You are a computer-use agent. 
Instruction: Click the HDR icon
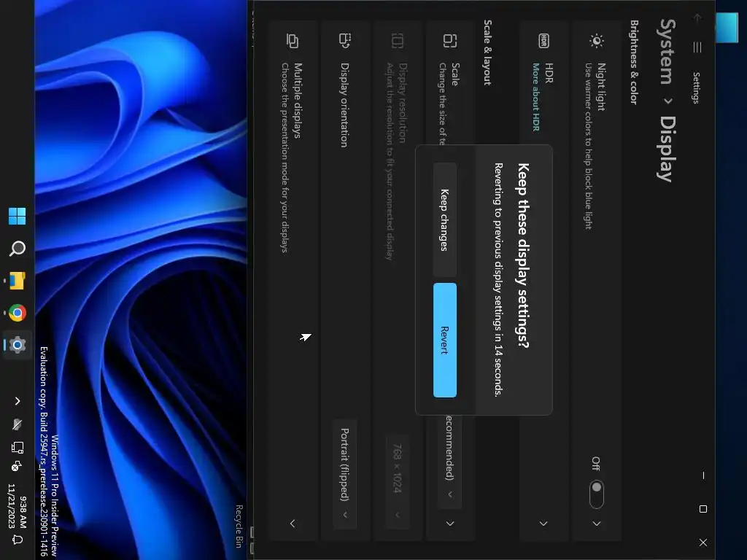[543, 41]
